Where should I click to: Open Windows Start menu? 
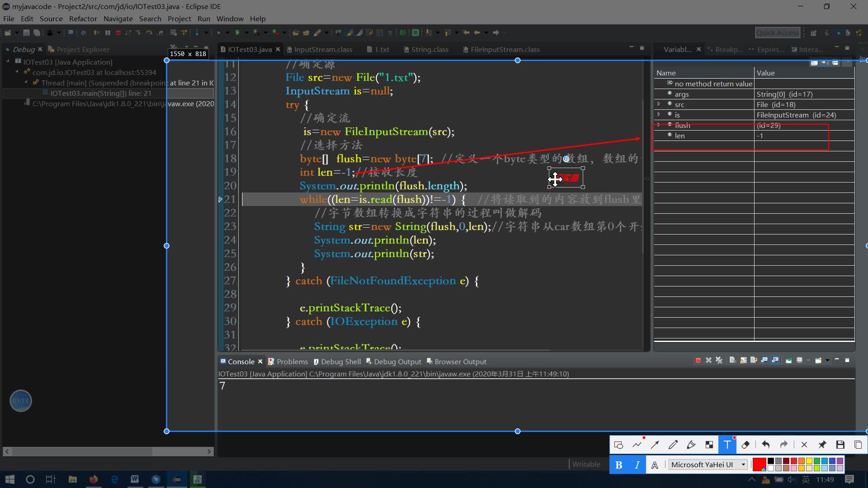pyautogui.click(x=9, y=479)
